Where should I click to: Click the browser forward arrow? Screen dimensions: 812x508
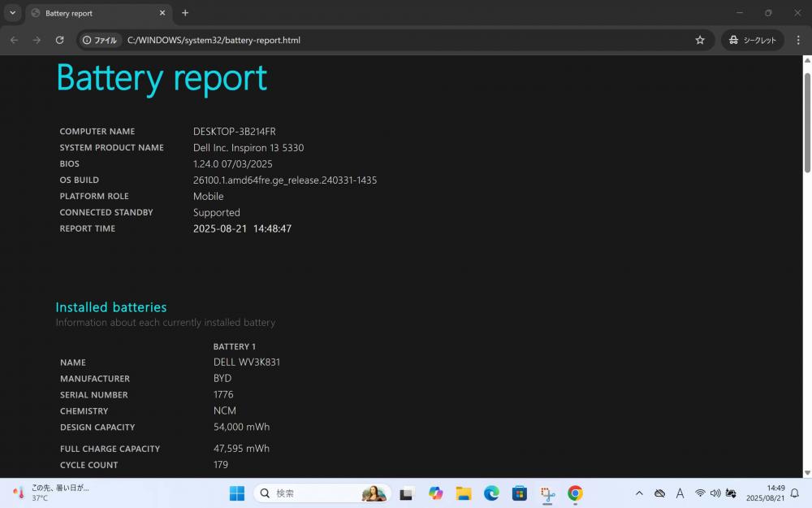pyautogui.click(x=37, y=40)
